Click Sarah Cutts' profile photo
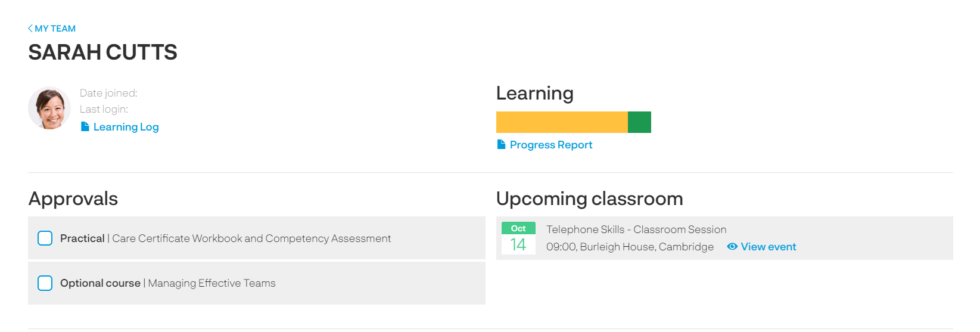This screenshot has width=980, height=332. point(49,108)
